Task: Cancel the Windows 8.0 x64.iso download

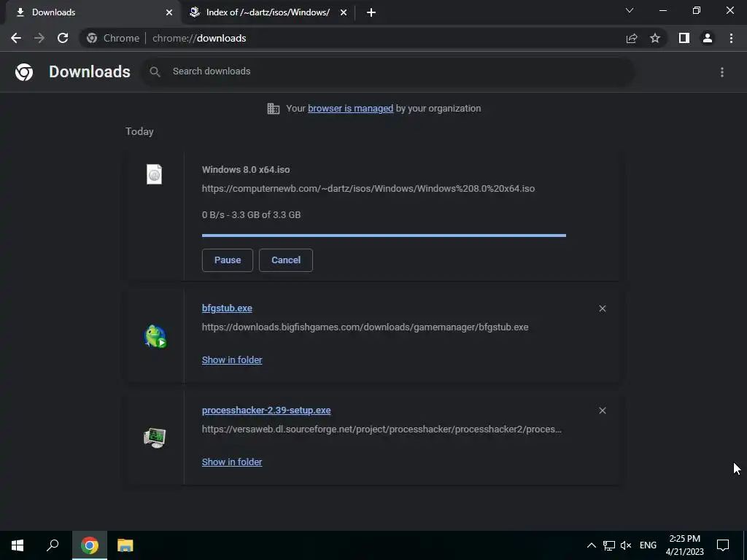Action: pos(286,260)
